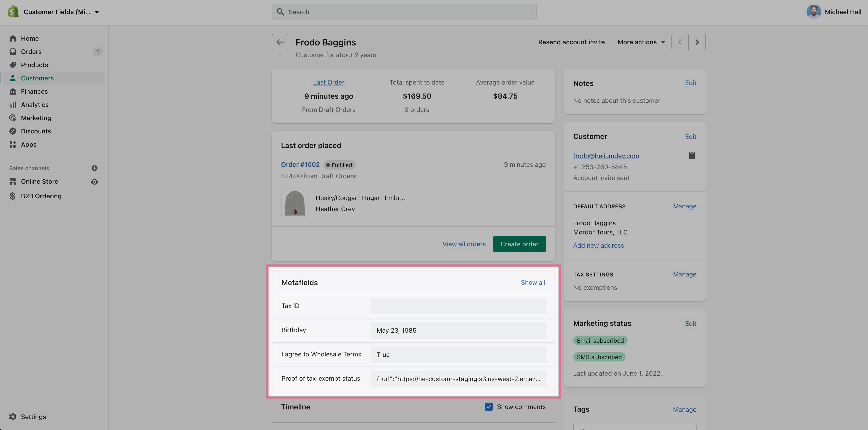Click the tags input field

point(635,427)
